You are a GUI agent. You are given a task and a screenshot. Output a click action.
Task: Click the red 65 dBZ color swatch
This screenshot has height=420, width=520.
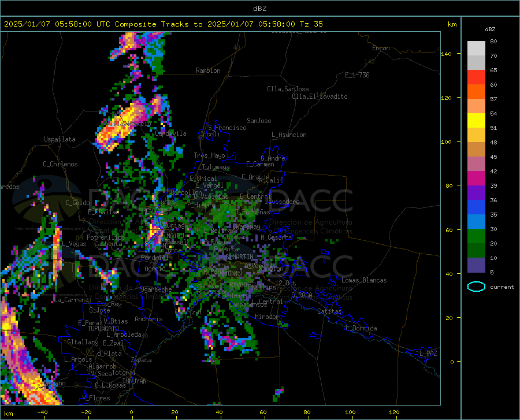point(476,77)
